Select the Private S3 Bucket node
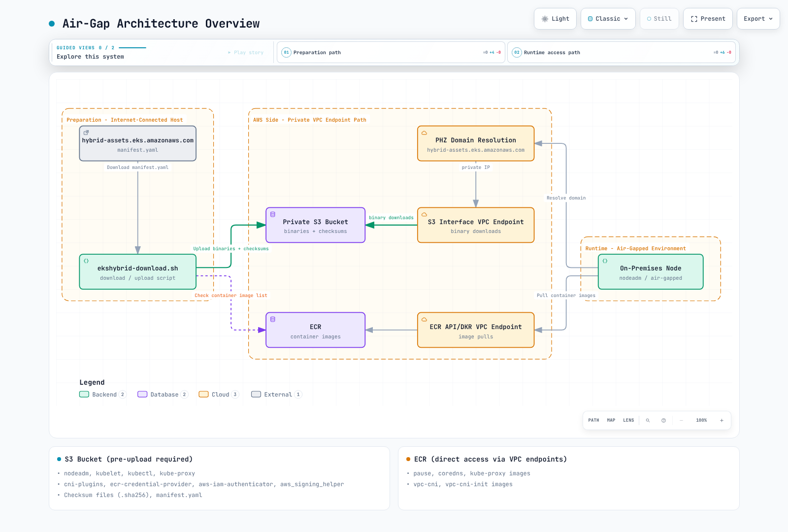This screenshot has height=532, width=788. click(316, 225)
